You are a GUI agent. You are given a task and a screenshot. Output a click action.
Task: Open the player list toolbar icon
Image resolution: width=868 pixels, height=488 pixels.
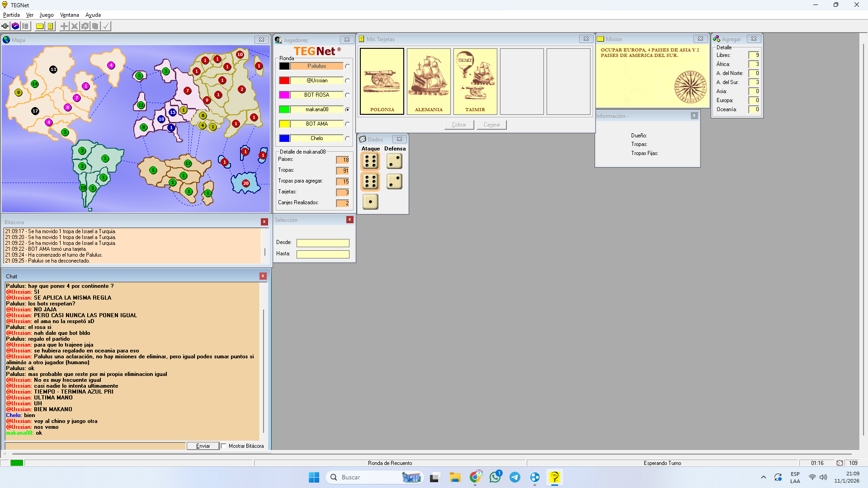pyautogui.click(x=25, y=26)
